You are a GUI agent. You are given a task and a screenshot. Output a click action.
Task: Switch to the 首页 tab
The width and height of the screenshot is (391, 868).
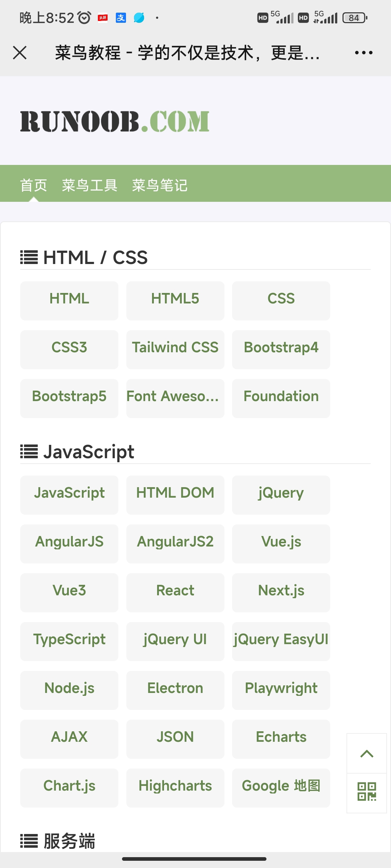point(34,185)
